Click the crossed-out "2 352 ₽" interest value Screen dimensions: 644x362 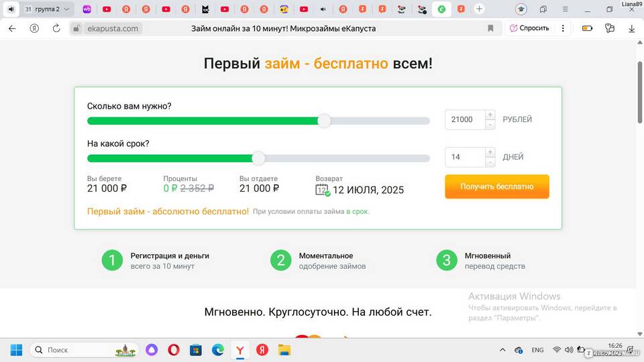[197, 188]
